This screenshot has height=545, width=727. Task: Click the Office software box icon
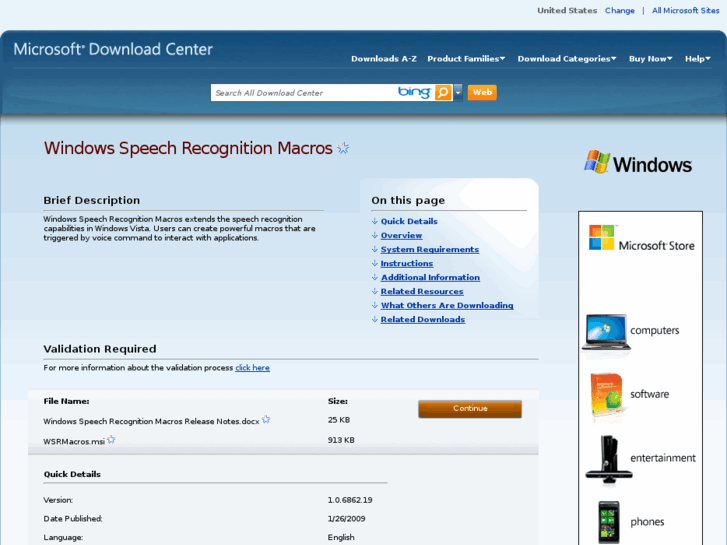click(x=607, y=395)
